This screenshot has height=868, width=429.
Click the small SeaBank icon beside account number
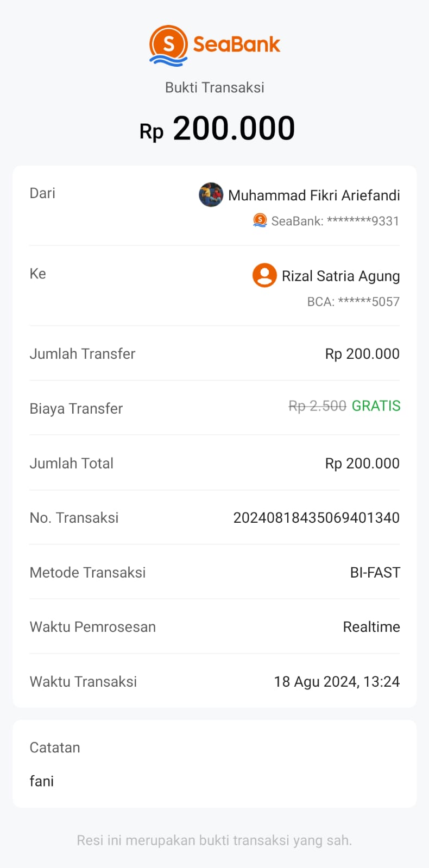(x=260, y=220)
